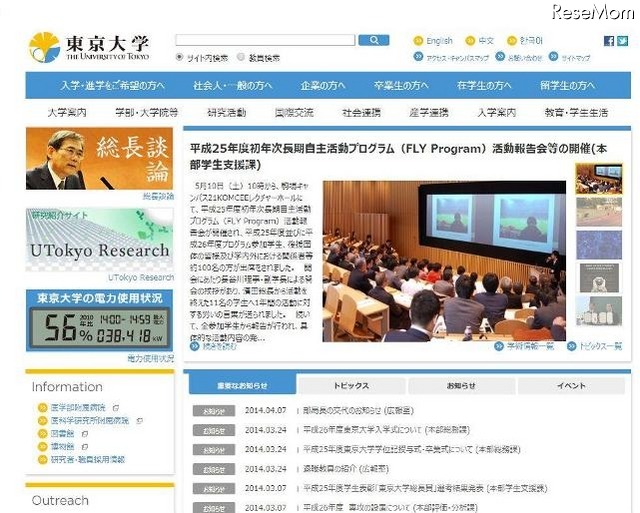
Task: Open the 総長談論 caption link
Action: (x=158, y=196)
